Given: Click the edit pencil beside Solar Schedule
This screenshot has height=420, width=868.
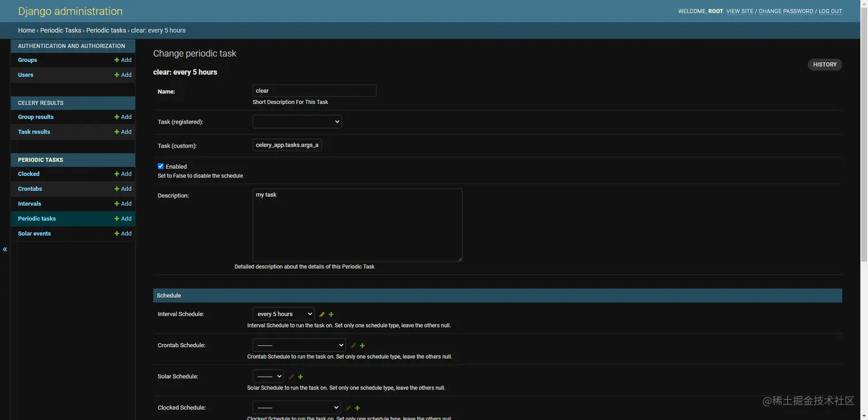Looking at the screenshot, I should pyautogui.click(x=291, y=377).
